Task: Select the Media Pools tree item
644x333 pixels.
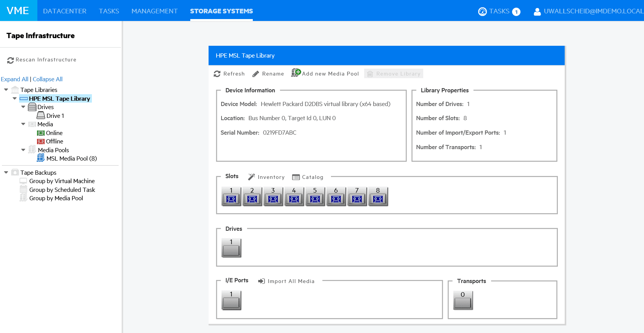Action: point(53,150)
